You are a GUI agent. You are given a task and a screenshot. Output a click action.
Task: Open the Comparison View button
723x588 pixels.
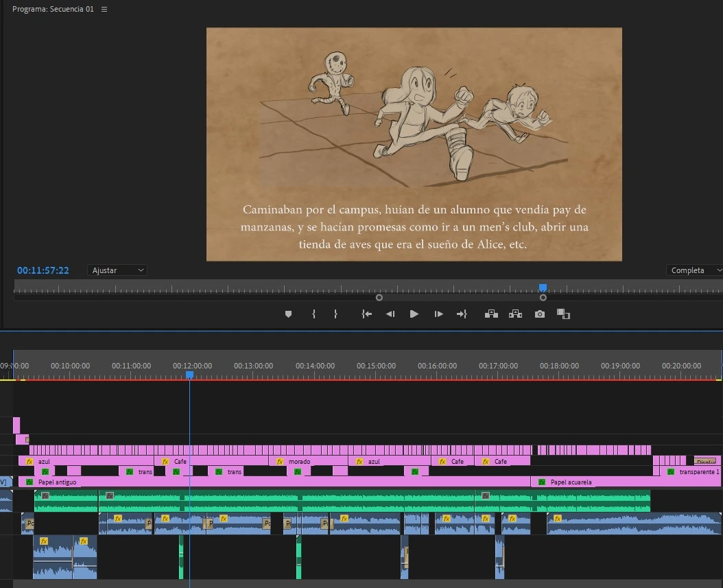tap(564, 314)
